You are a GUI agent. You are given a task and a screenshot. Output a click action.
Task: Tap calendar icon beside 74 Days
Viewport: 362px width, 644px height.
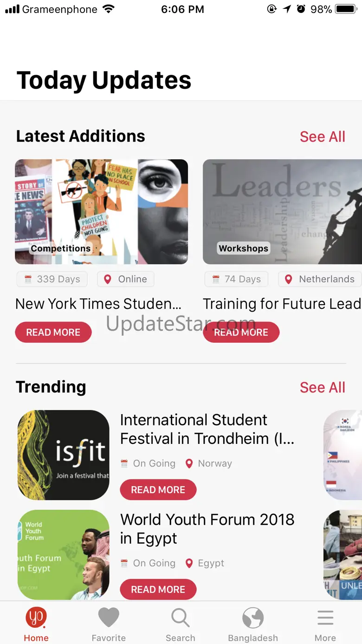[216, 279]
